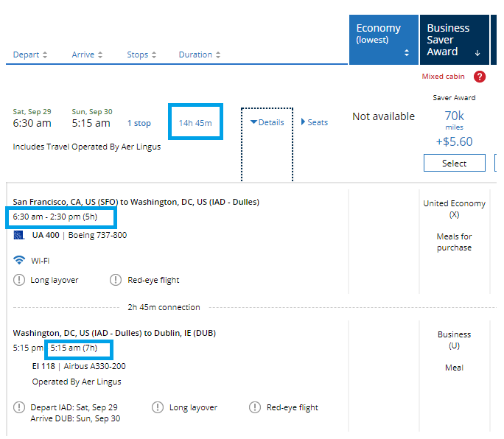Screen dimensions: 504x439
Task: Click the United logo beside UA 400
Action: 18,235
